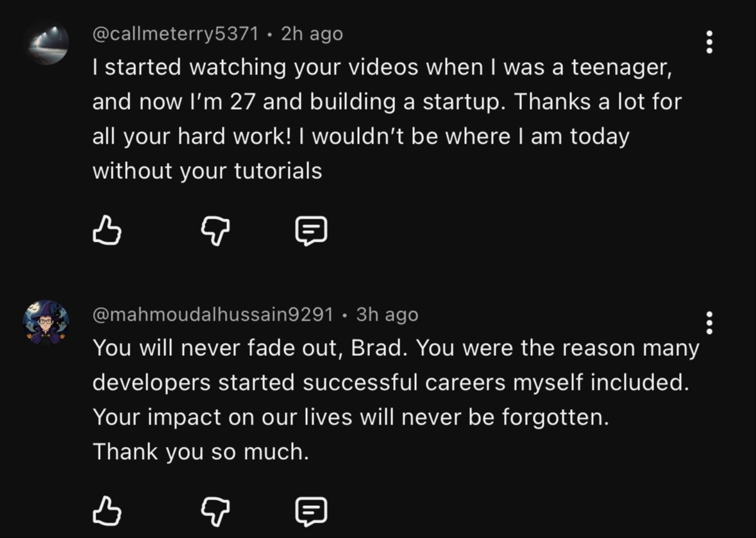Visit the @callmeterry5371 channel username link
The image size is (756, 538).
click(x=176, y=33)
